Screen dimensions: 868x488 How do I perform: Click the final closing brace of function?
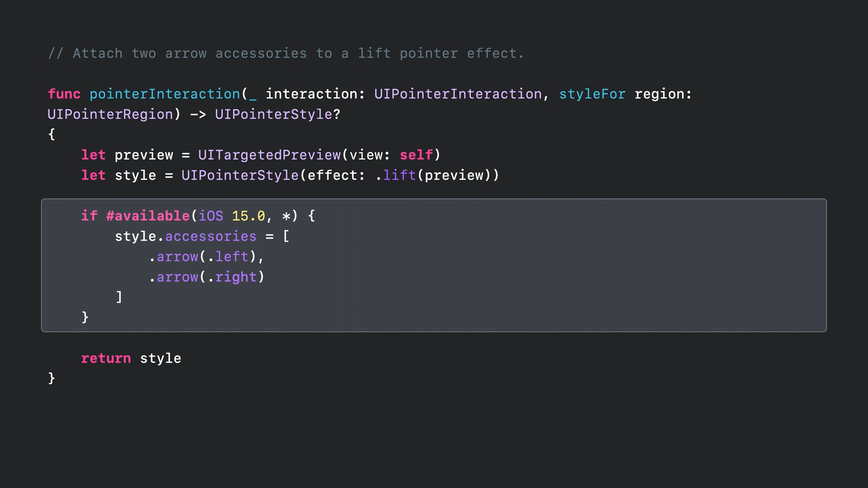[x=52, y=378]
